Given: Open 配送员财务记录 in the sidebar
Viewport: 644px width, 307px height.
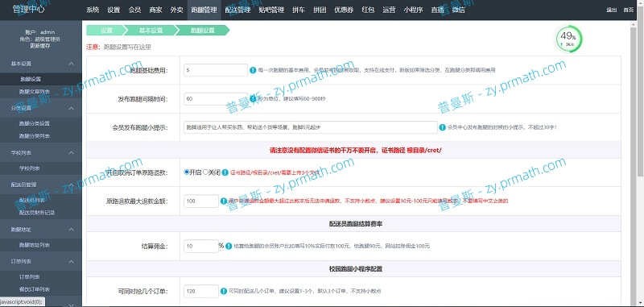Looking at the screenshot, I should pos(37,213).
